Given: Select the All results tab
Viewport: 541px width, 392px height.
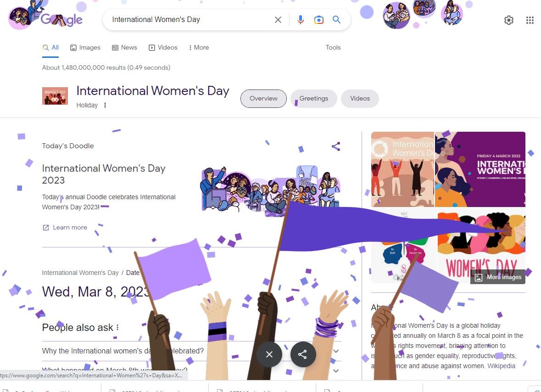Looking at the screenshot, I should [50, 48].
